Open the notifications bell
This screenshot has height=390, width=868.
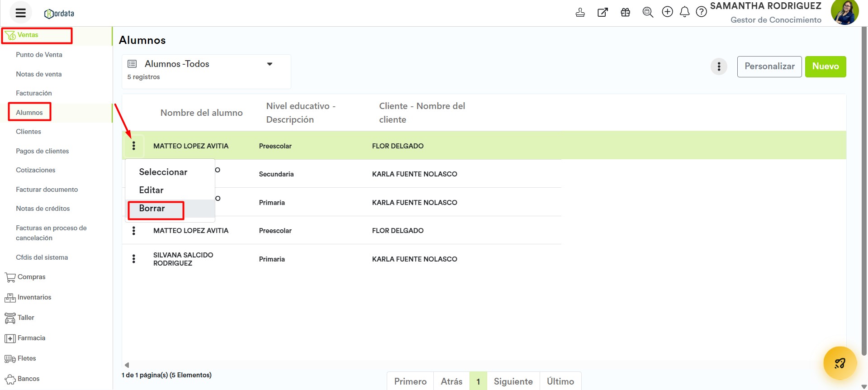pos(684,12)
